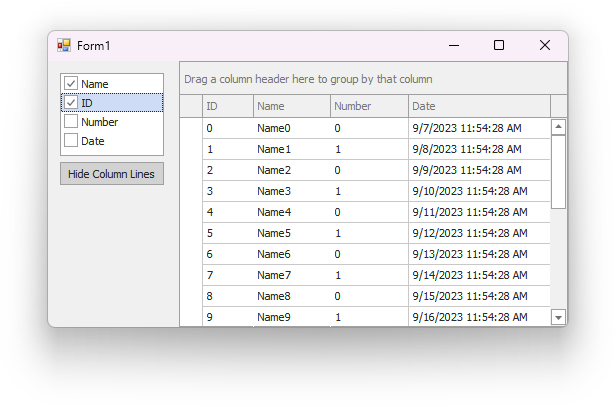
Task: Uncheck the Name checkbox
Action: pos(71,84)
